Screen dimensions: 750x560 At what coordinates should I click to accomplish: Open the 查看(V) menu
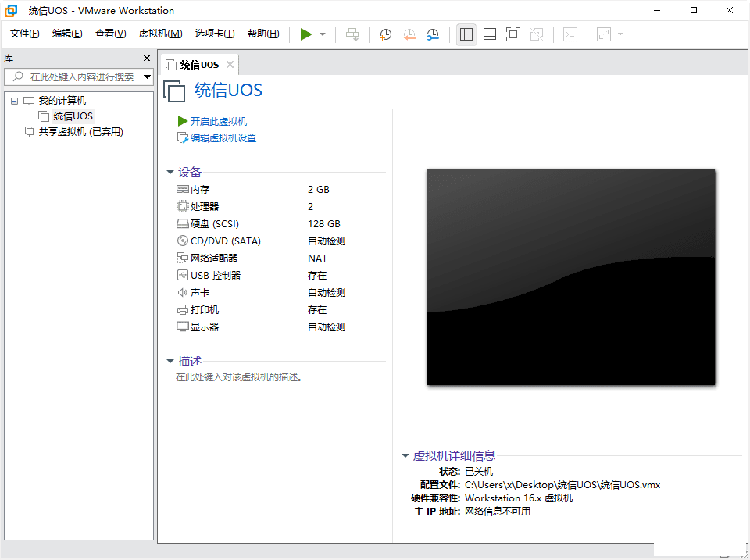click(110, 34)
